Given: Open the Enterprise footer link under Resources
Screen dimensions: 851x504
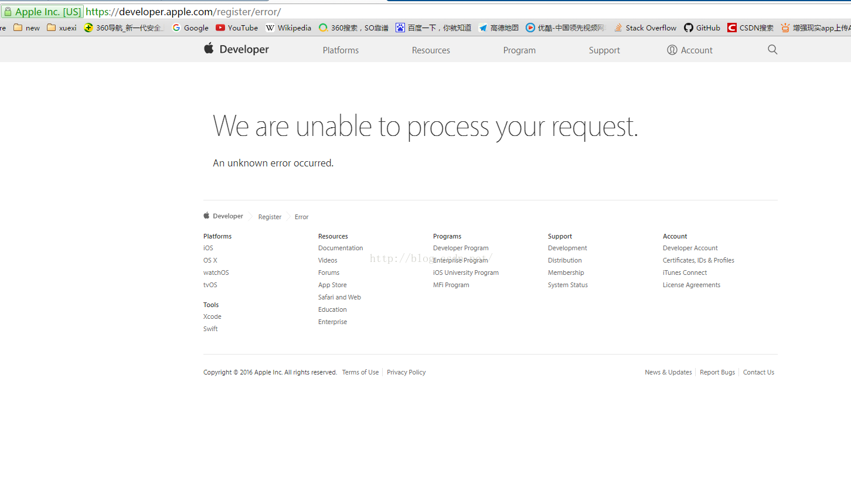Looking at the screenshot, I should pyautogui.click(x=332, y=322).
